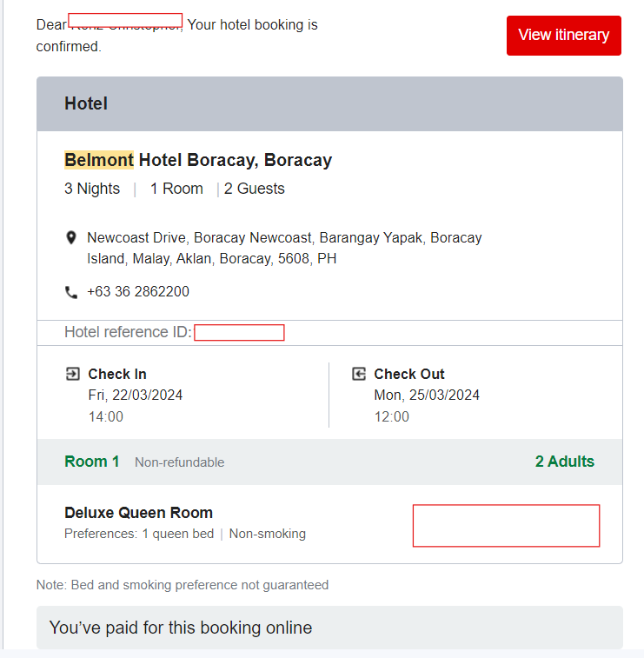Image resolution: width=644 pixels, height=658 pixels.
Task: Click the Deluxe Queen Room title
Action: (139, 513)
